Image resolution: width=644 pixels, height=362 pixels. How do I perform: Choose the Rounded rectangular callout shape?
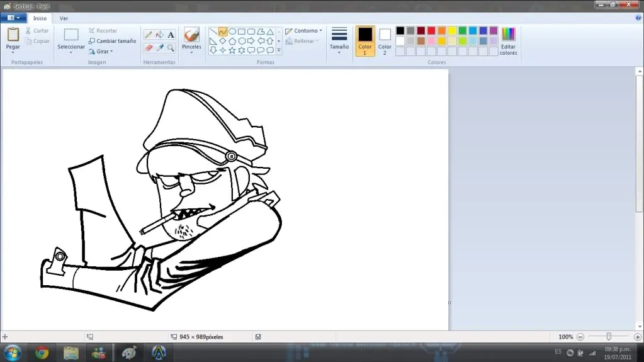[251, 50]
